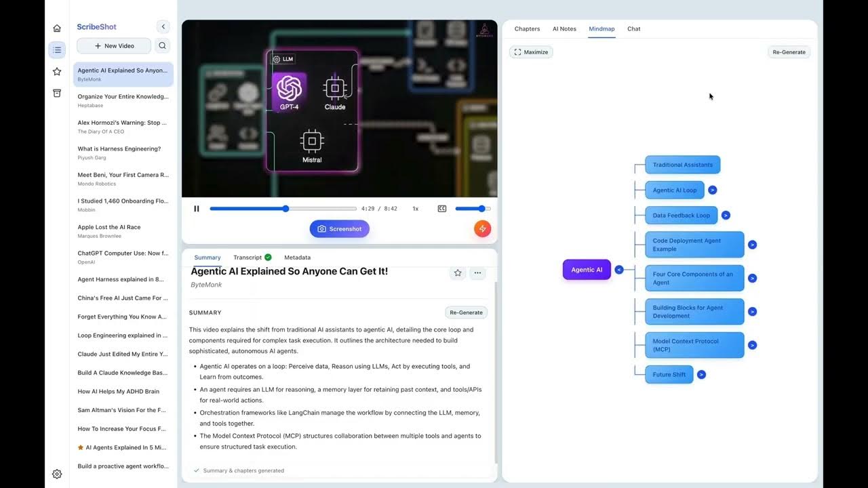This screenshot has width=868, height=488.
Task: Open 'How AI Helps My ADHD Brain' video
Action: click(123, 392)
